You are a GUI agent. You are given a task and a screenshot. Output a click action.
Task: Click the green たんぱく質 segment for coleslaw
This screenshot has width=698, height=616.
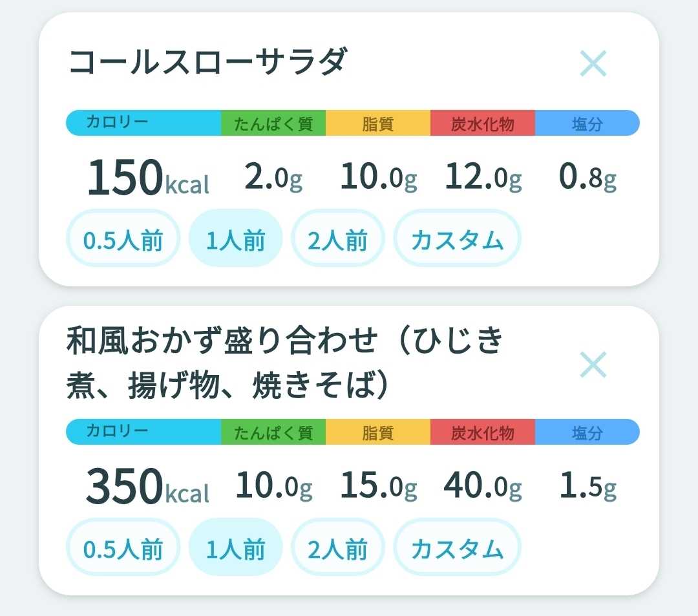click(273, 123)
